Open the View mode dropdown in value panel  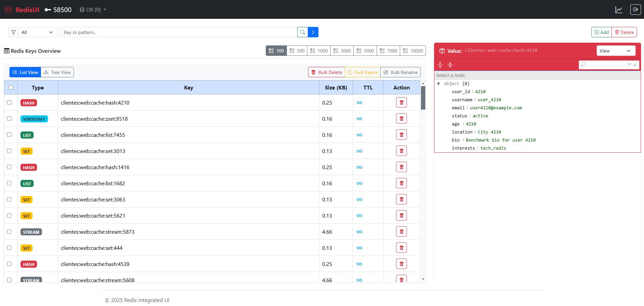616,51
